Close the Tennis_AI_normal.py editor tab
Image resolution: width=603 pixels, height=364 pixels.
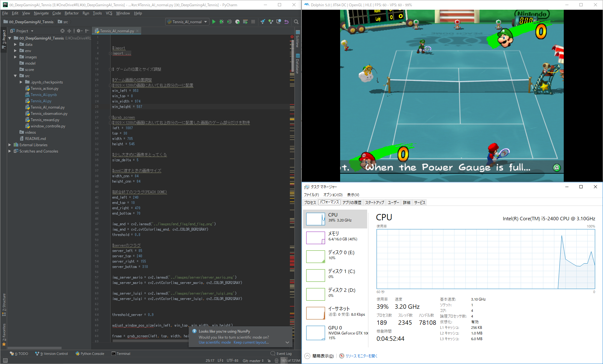click(138, 31)
